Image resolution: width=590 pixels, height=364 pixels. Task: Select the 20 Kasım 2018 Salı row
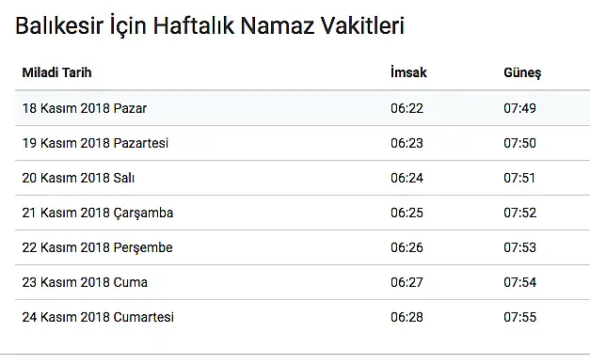(x=302, y=178)
